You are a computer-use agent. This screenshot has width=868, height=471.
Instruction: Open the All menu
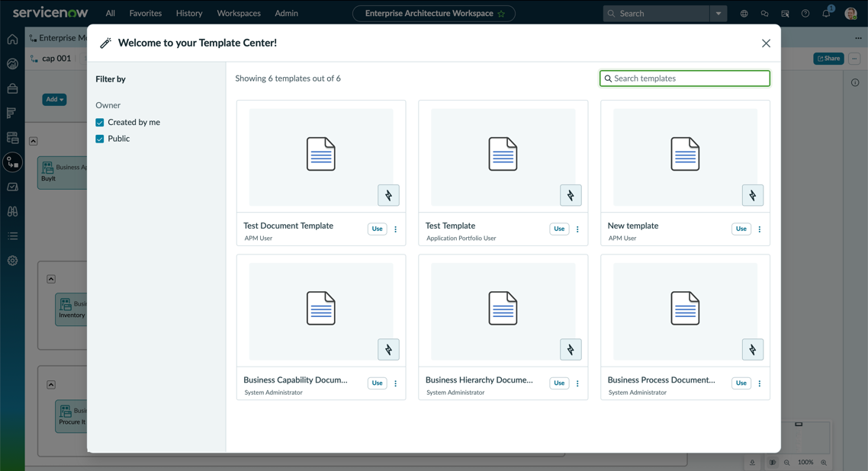coord(110,13)
